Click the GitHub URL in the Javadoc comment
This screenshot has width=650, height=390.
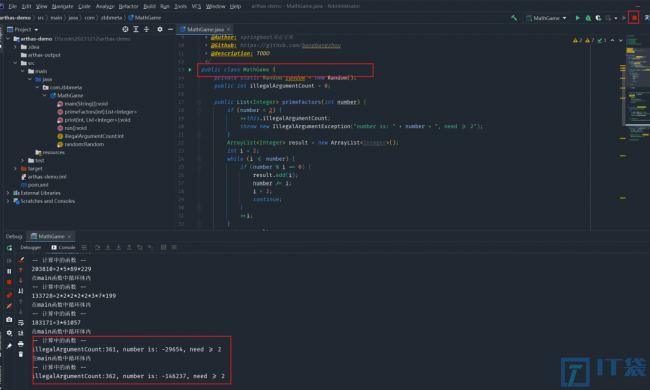coord(290,45)
